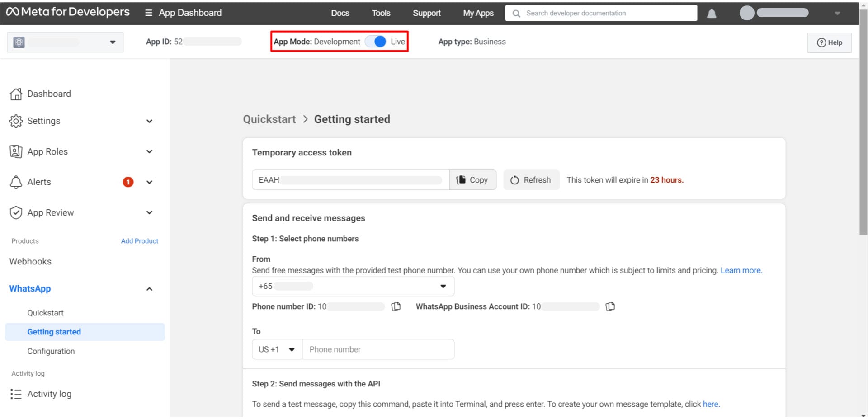Open My Apps
The height and width of the screenshot is (419, 868).
tap(478, 13)
